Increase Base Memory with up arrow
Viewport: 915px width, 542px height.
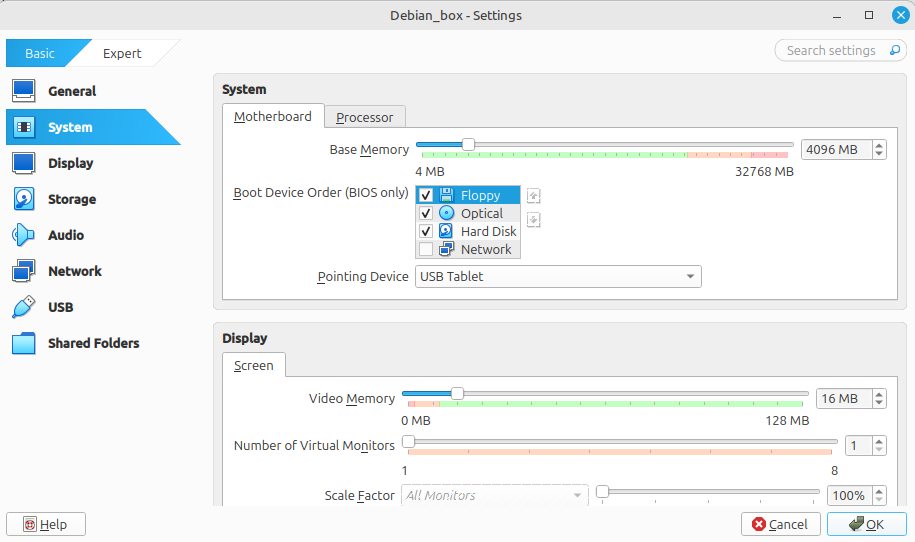pos(879,145)
